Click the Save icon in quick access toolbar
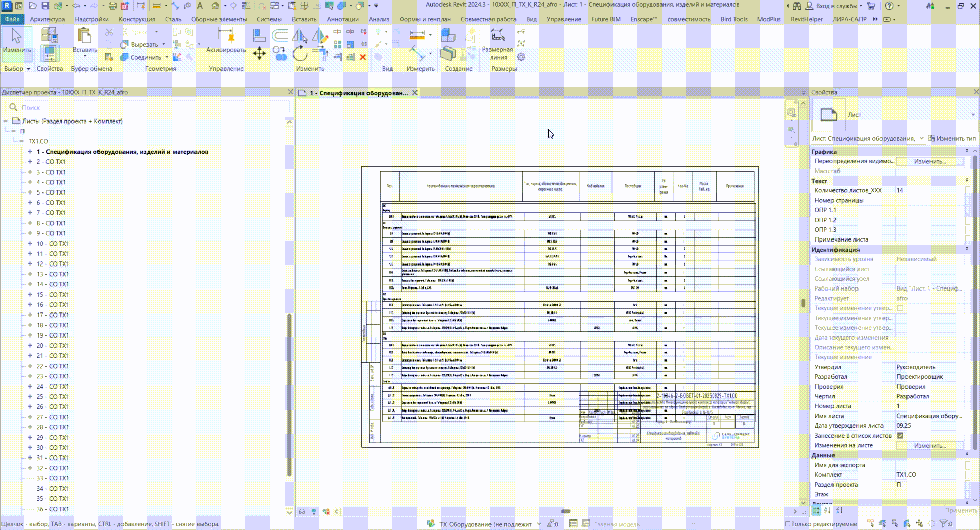Viewport: 980px width, 530px height. tap(45, 6)
